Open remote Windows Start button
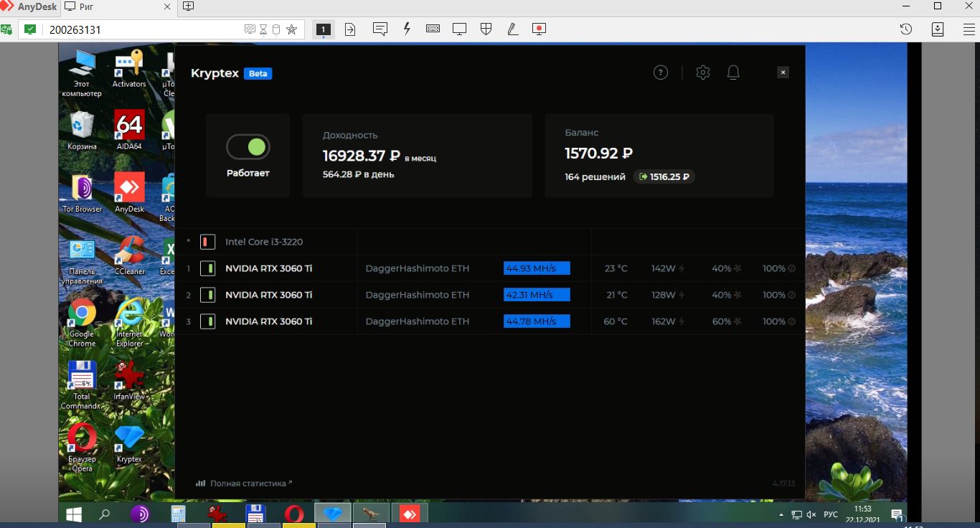Image resolution: width=980 pixels, height=528 pixels. pyautogui.click(x=74, y=514)
